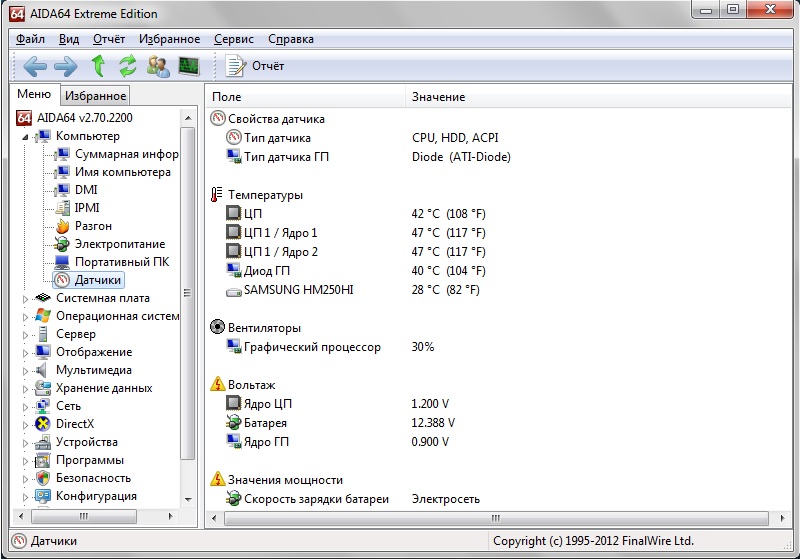Viewport: 800px width, 560px height.
Task: Expand the Отображение tree node
Action: [25, 353]
